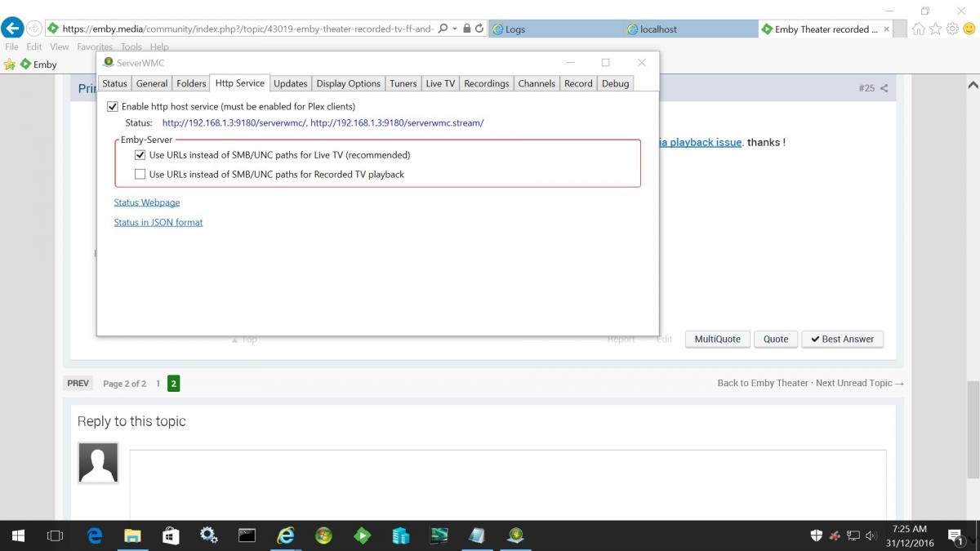Open the Record tab
The width and height of the screenshot is (980, 551).
tap(578, 83)
